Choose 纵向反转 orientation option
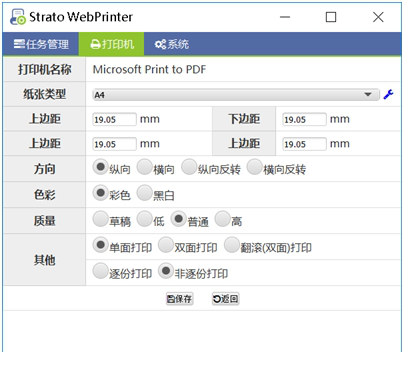Screen dimensions: 404x366 (x=189, y=167)
